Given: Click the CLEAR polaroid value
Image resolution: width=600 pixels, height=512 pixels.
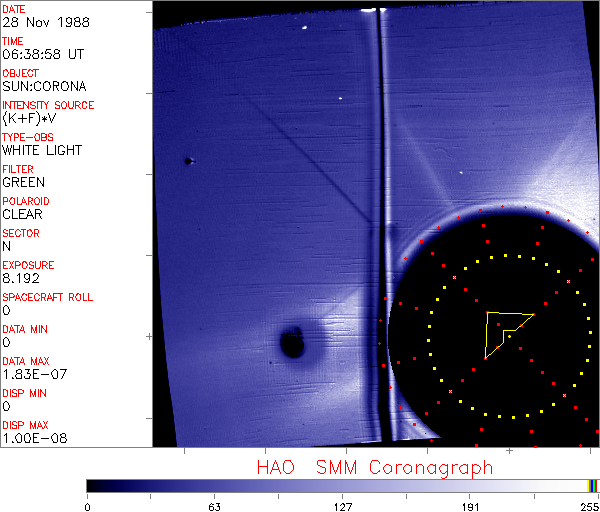Looking at the screenshot, I should tap(22, 214).
